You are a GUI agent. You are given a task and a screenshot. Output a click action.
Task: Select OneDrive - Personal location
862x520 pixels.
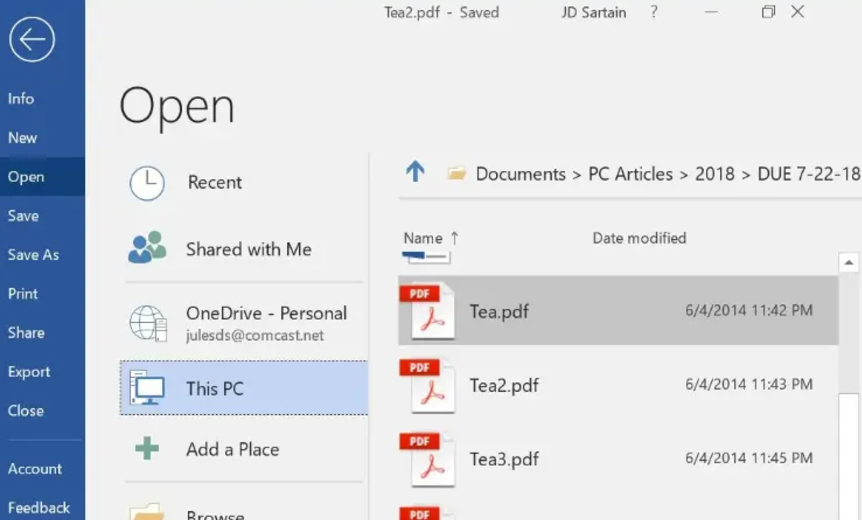point(267,313)
